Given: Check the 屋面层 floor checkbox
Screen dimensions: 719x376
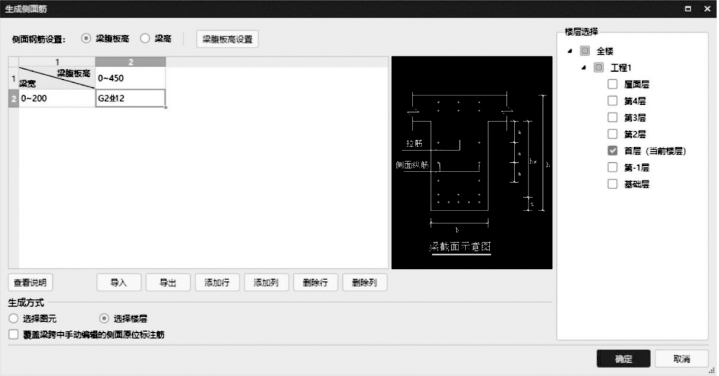Looking at the screenshot, I should [612, 84].
